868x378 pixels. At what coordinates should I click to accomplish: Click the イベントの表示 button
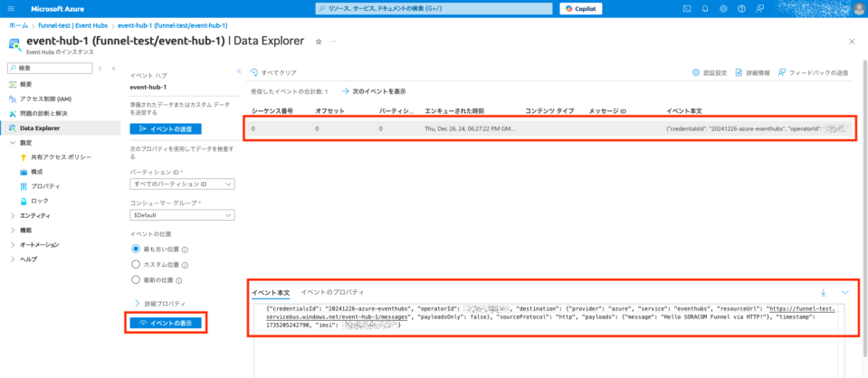166,323
